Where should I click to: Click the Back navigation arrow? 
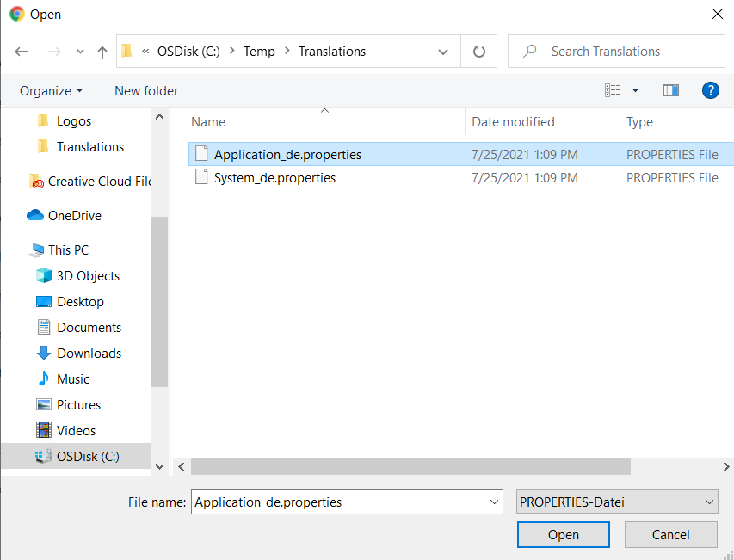(22, 52)
